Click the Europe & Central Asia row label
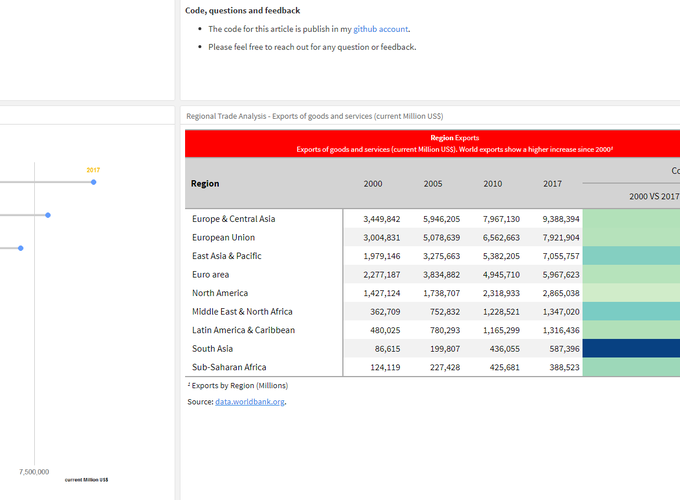The width and height of the screenshot is (680, 500). pos(233,219)
